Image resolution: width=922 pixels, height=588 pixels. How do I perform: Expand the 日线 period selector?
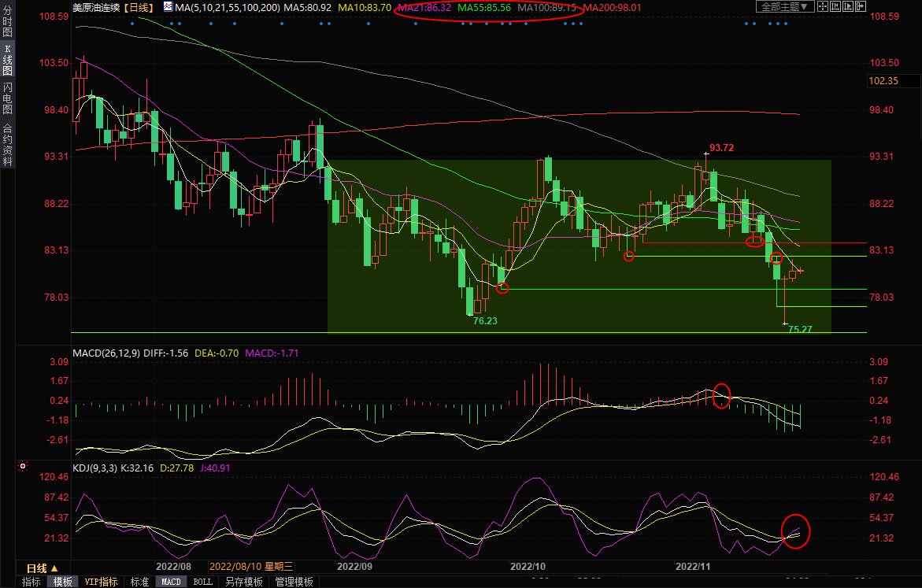[x=43, y=568]
